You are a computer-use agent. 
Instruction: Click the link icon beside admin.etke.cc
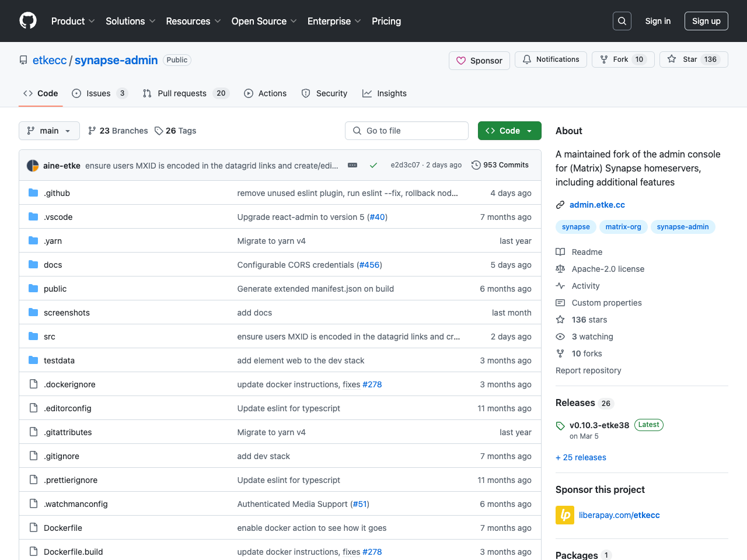coord(560,205)
